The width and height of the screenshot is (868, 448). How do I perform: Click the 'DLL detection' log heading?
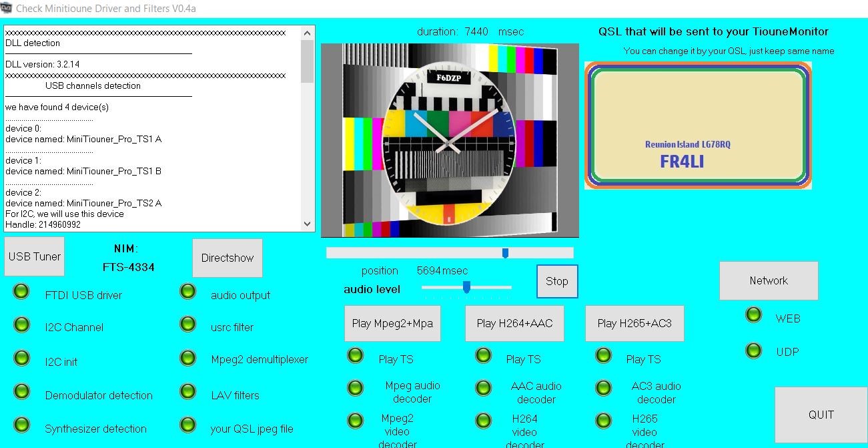click(x=33, y=43)
